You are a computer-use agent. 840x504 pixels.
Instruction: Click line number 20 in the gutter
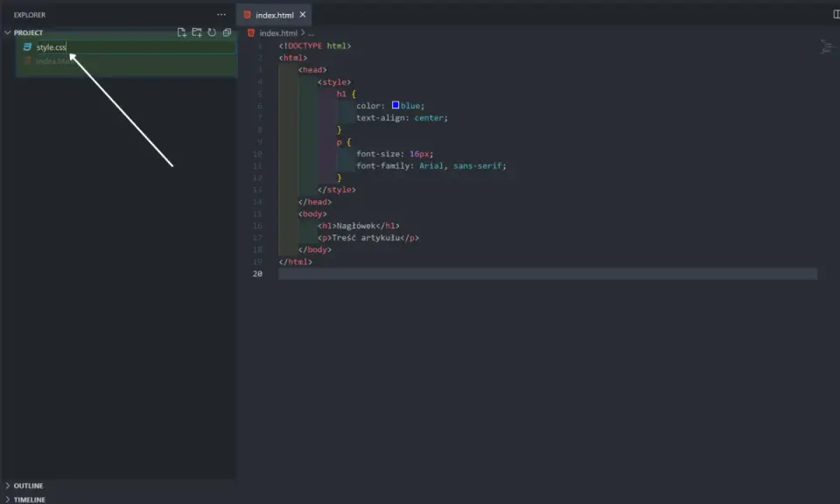[257, 274]
